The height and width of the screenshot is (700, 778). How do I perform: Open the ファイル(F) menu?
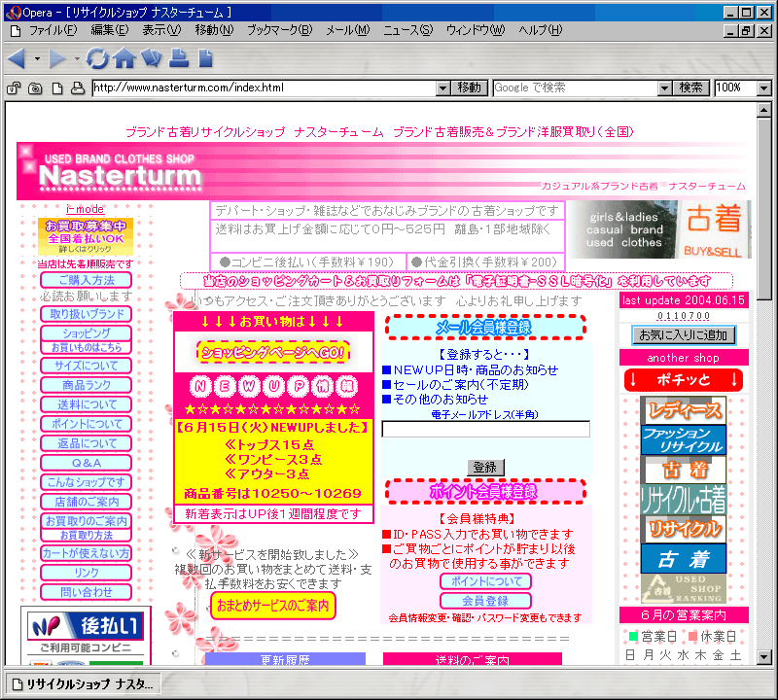[x=53, y=31]
